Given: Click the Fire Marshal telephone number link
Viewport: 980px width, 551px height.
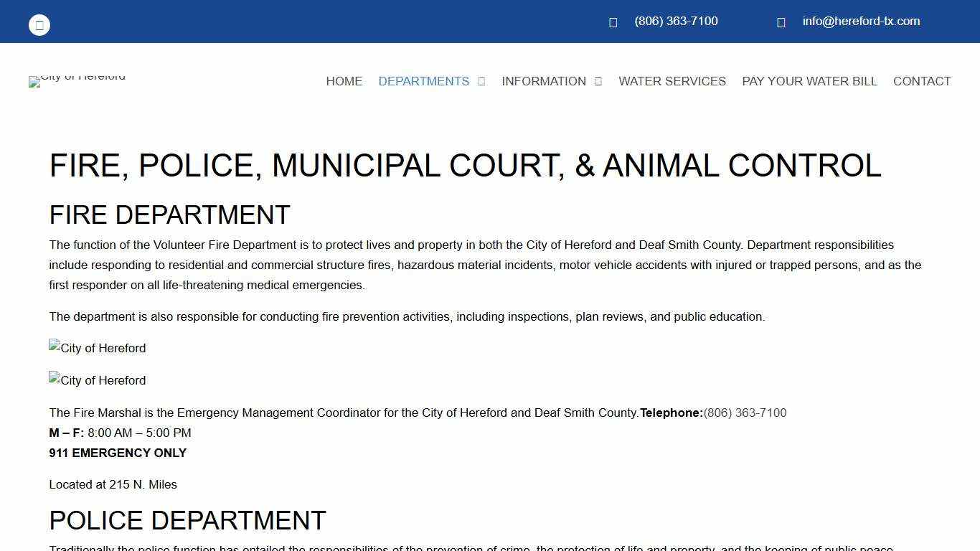Looking at the screenshot, I should pyautogui.click(x=745, y=413).
